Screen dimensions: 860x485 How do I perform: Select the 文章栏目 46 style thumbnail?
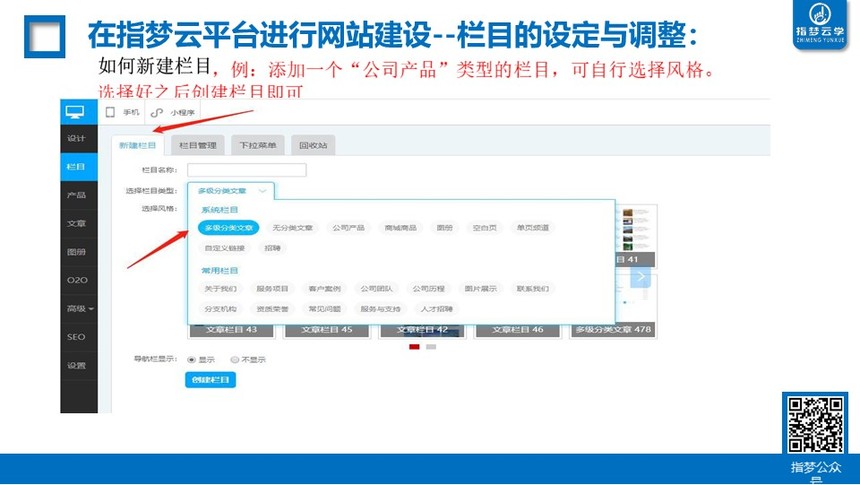click(518, 330)
